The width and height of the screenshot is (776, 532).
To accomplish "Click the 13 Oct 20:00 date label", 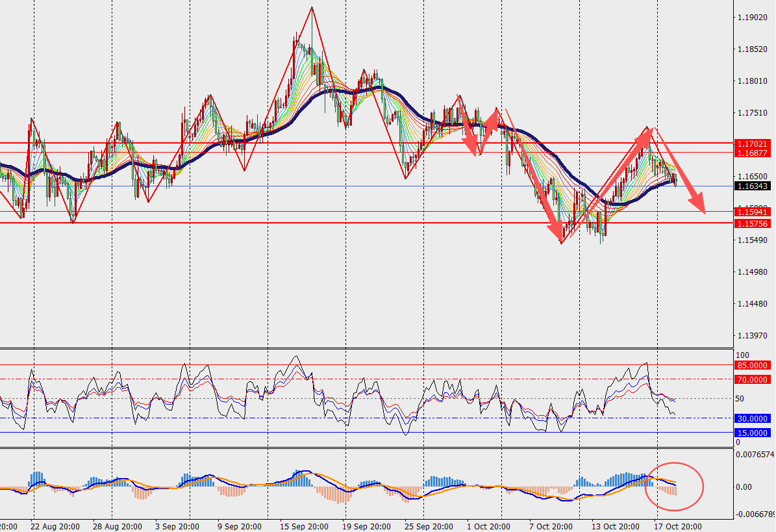I will coord(615,526).
